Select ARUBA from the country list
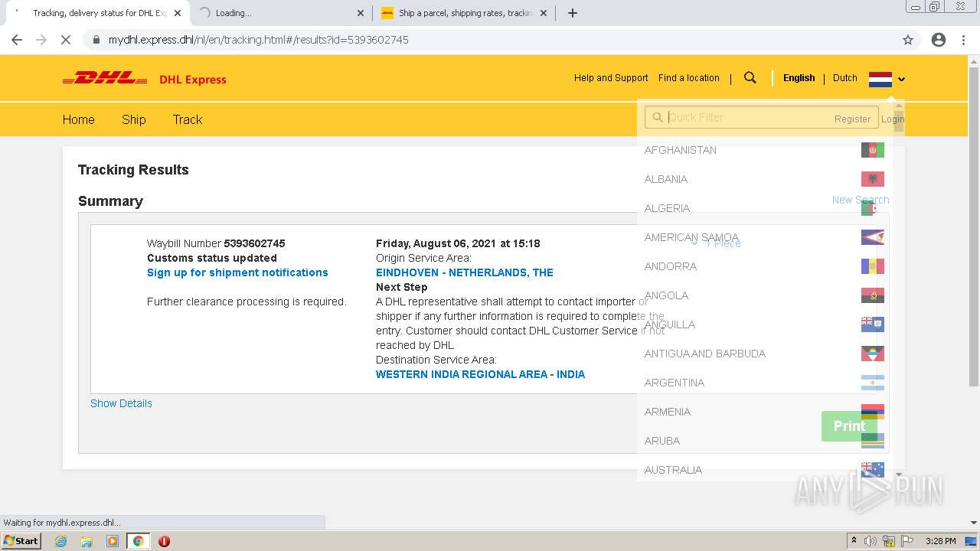Viewport: 980px width, 551px height. pos(662,441)
